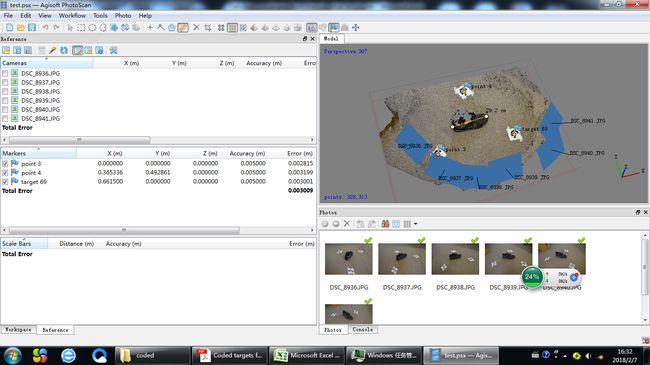The height and width of the screenshot is (365, 650).
Task: Open the Tools menu
Action: [100, 15]
